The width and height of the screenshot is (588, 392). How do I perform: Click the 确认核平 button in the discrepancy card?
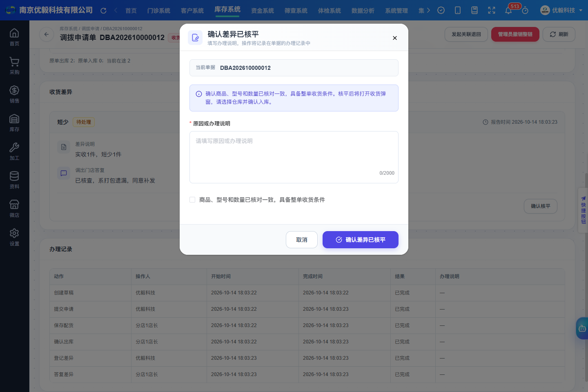tap(541, 206)
